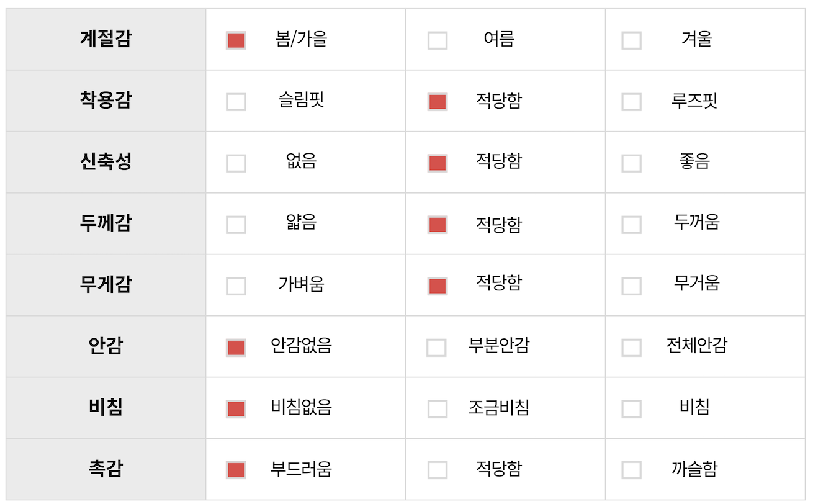Tick the 가벼움 weight checkbox
The width and height of the screenshot is (813, 504).
coord(236,286)
